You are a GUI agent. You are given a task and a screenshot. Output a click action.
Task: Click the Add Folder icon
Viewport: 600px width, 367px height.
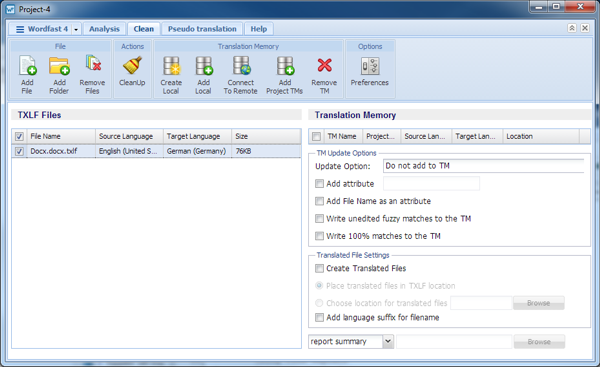(59, 66)
